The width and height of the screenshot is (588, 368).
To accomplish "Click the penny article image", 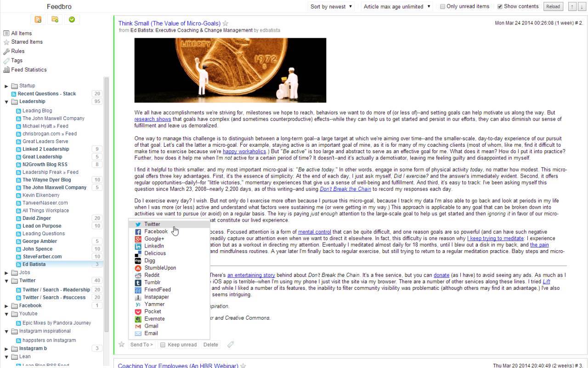I will pos(230,70).
